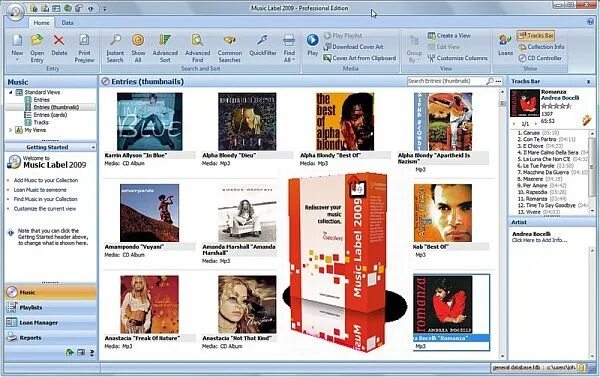
Task: Click navigation pane configure arrow at bottom
Action: pos(92,353)
